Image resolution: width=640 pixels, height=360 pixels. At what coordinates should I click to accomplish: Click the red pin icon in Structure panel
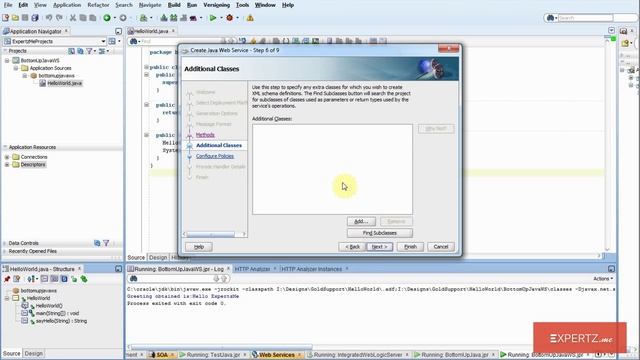[x=7, y=279]
